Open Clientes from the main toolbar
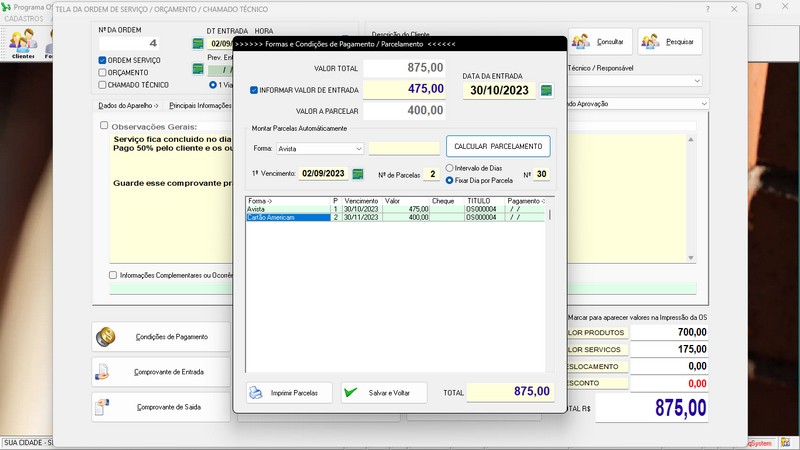Screen dimensions: 800x450 tap(22, 43)
